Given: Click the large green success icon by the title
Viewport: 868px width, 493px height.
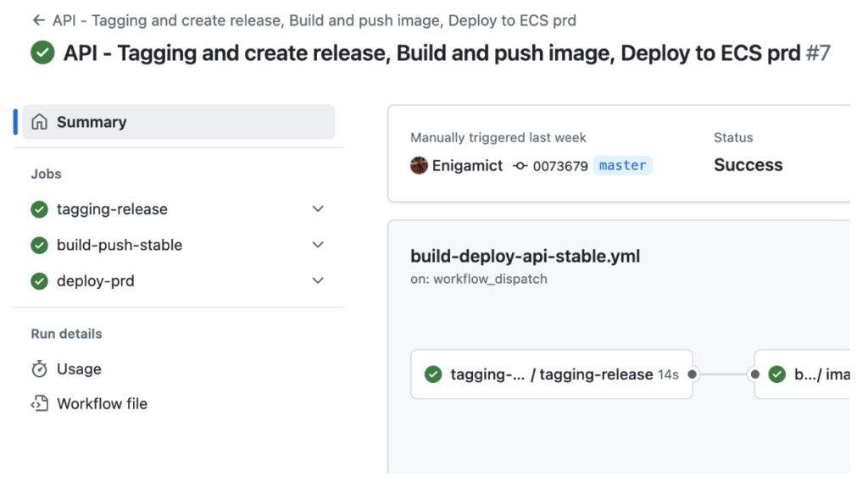Looking at the screenshot, I should [x=42, y=53].
